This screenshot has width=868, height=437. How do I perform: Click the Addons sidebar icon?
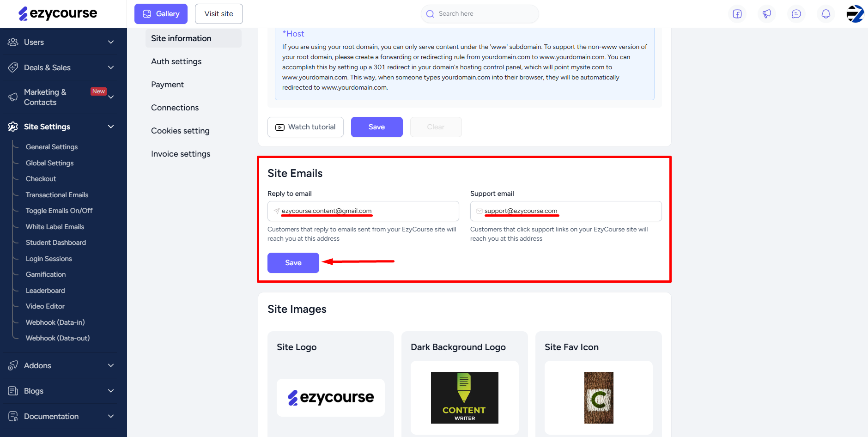point(13,365)
